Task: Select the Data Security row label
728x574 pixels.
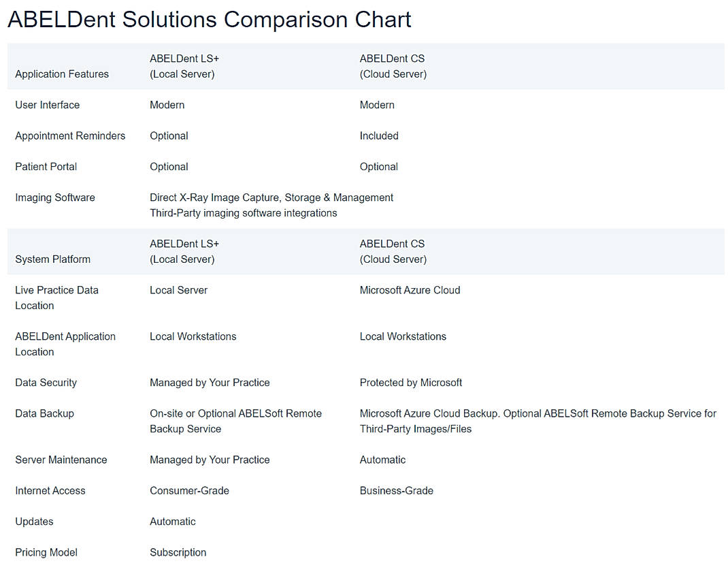Action: pos(46,383)
